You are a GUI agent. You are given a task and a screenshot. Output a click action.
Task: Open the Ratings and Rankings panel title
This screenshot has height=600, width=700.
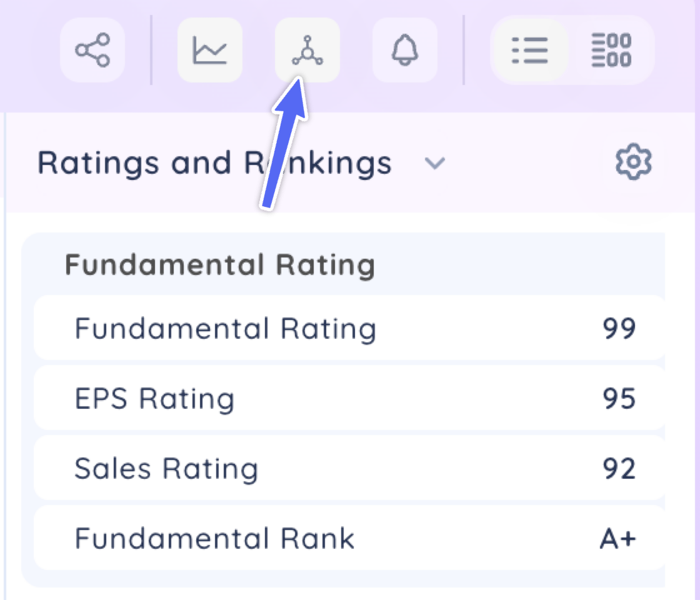point(214,163)
